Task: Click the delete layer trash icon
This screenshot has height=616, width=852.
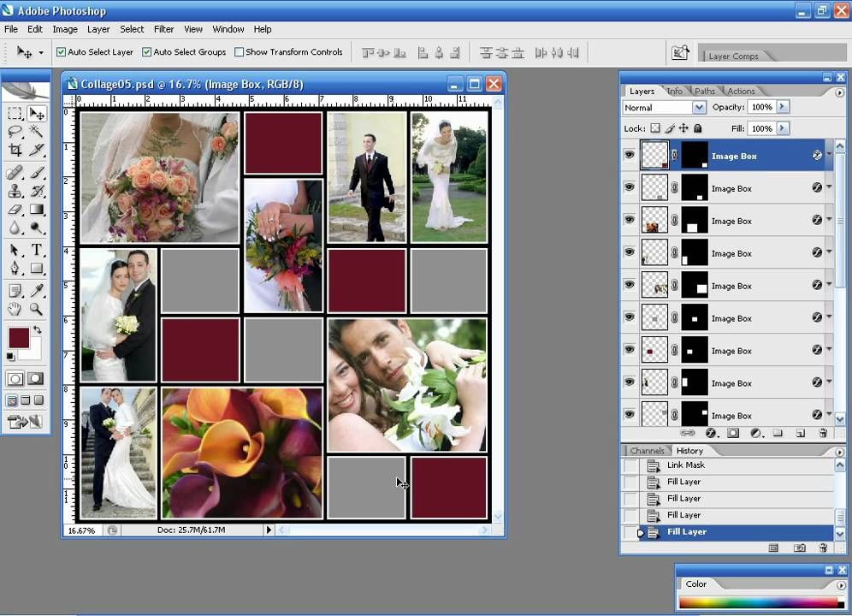Action: coord(823,434)
